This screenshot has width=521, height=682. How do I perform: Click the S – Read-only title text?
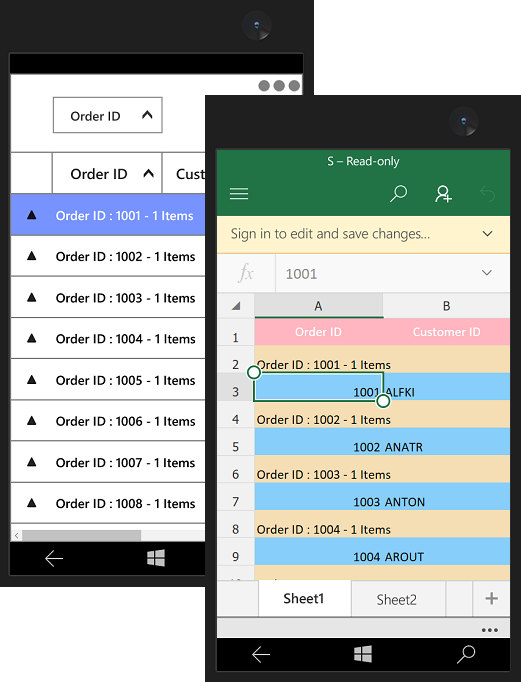363,161
